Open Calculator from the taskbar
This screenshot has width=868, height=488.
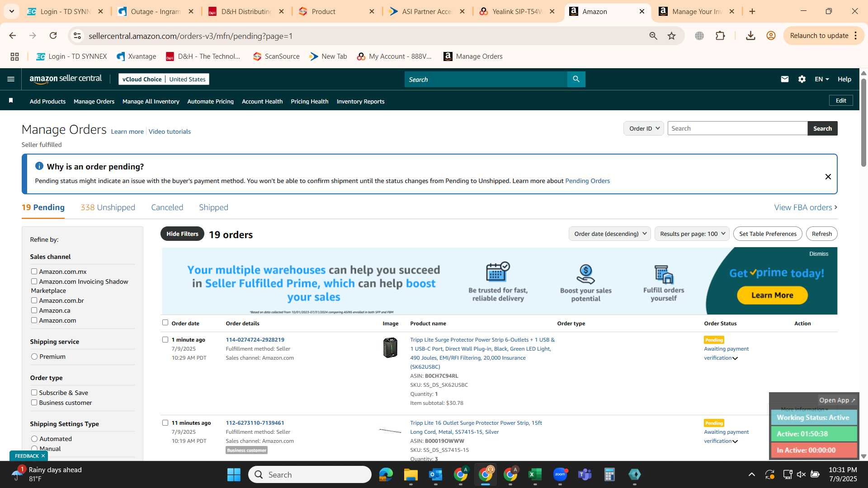coord(609,474)
